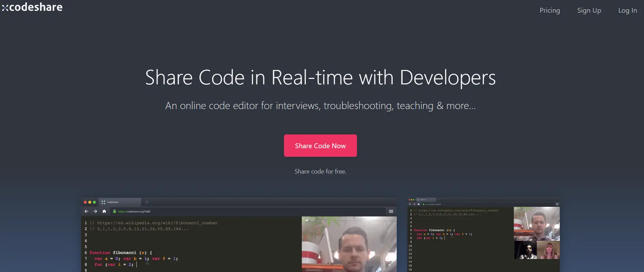Click the Codeshare tab in large demo screenshot
This screenshot has height=272, width=644.
tap(120, 202)
